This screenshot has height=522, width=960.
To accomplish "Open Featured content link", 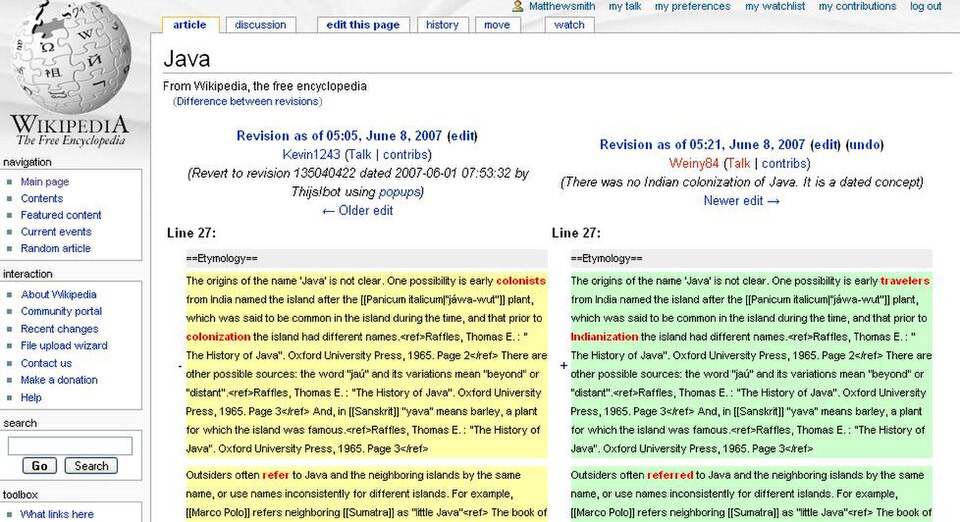I will (61, 215).
